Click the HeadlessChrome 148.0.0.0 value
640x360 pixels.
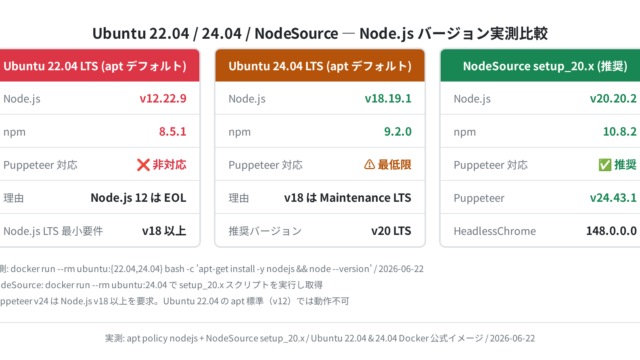coord(611,231)
